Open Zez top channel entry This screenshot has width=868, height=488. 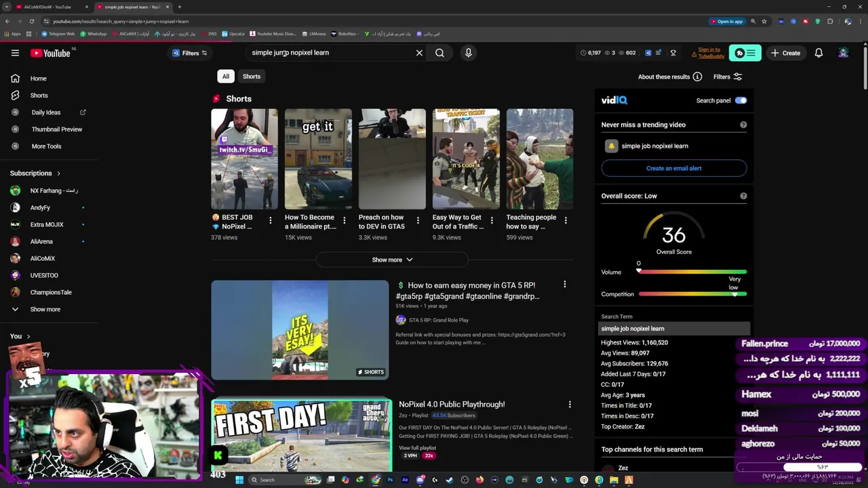[x=623, y=468]
